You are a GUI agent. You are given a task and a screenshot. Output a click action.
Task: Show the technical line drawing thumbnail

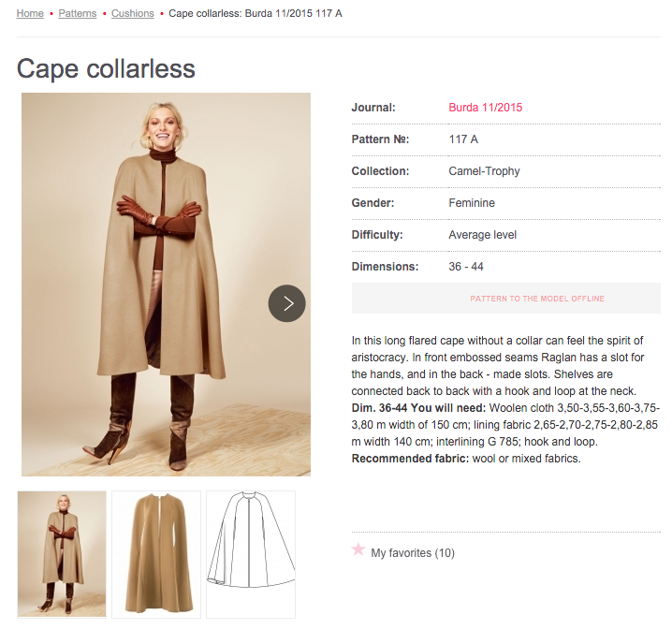(x=251, y=552)
